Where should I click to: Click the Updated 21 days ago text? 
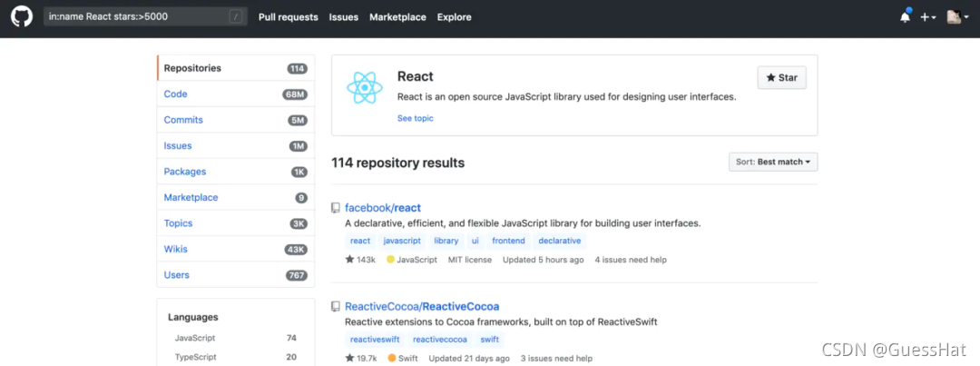coord(469,359)
